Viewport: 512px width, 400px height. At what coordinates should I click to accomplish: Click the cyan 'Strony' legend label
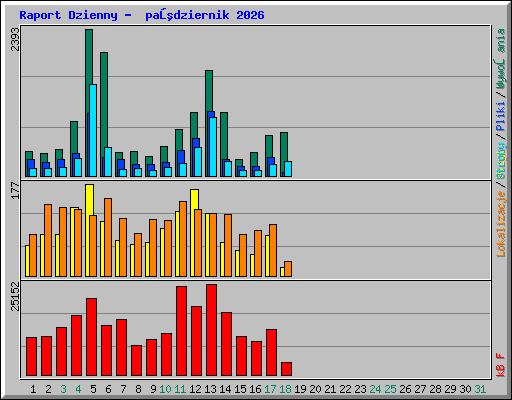(x=501, y=161)
